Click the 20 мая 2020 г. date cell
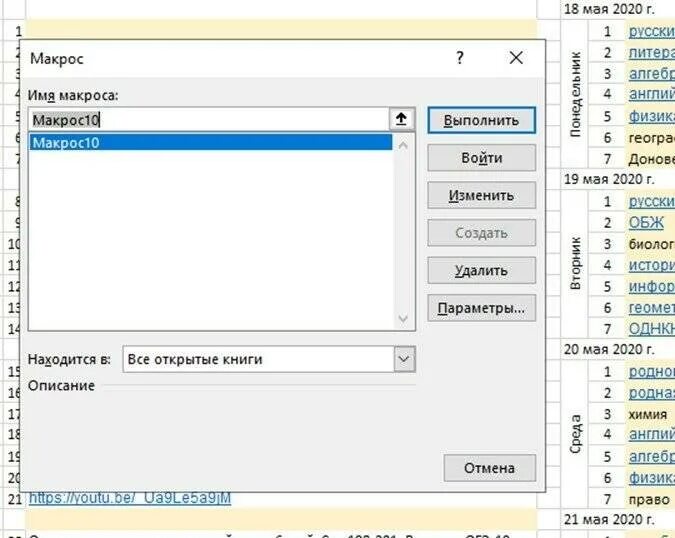Image resolution: width=675 pixels, height=538 pixels. 609,349
